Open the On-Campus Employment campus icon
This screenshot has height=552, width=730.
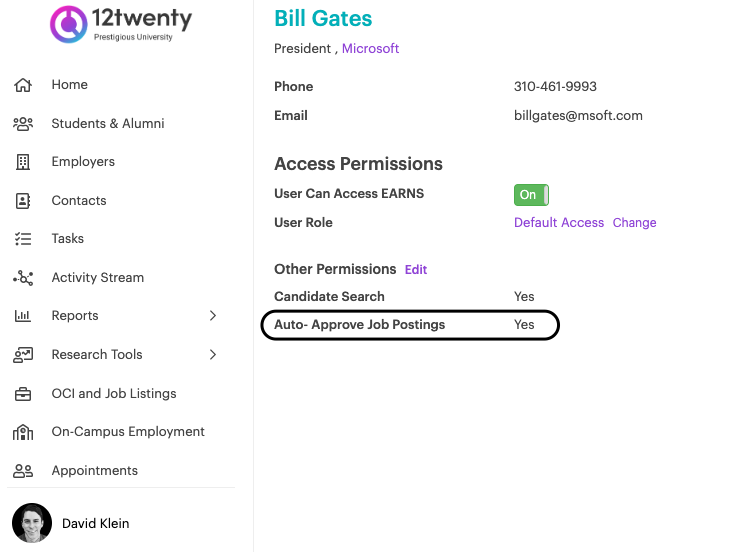[x=23, y=432]
